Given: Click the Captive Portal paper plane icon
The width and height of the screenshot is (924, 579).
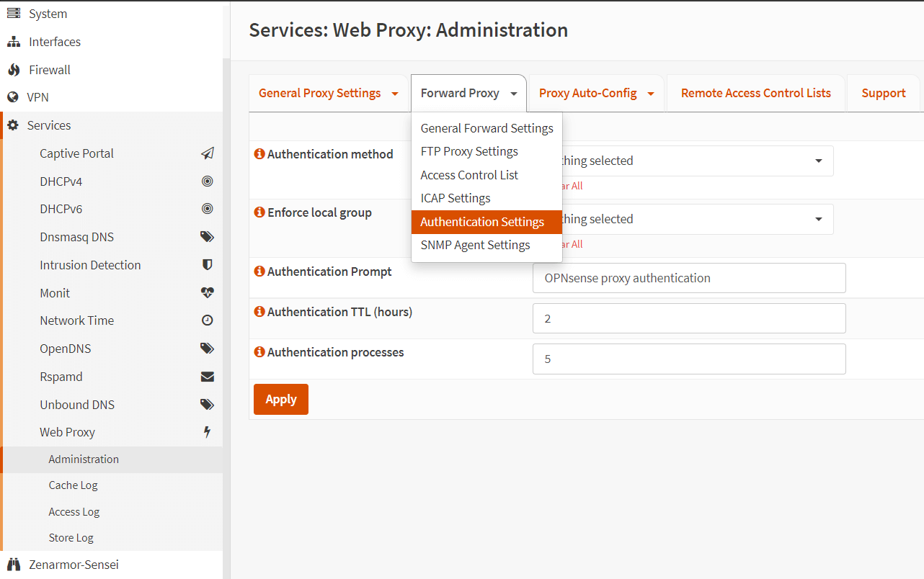Looking at the screenshot, I should point(208,153).
